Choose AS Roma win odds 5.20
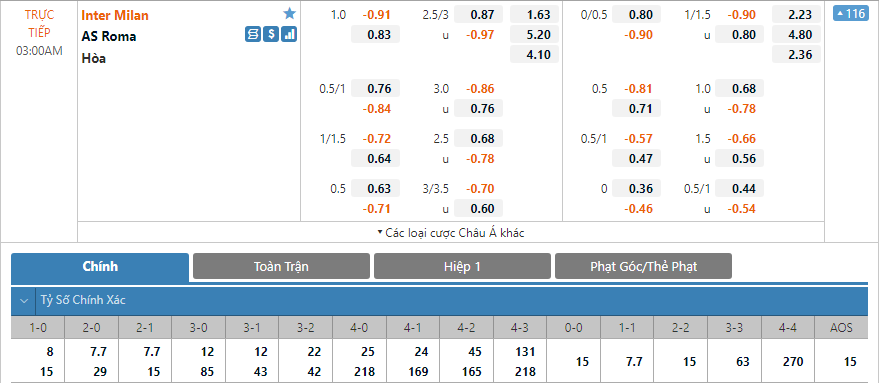The image size is (879, 383). 534,35
